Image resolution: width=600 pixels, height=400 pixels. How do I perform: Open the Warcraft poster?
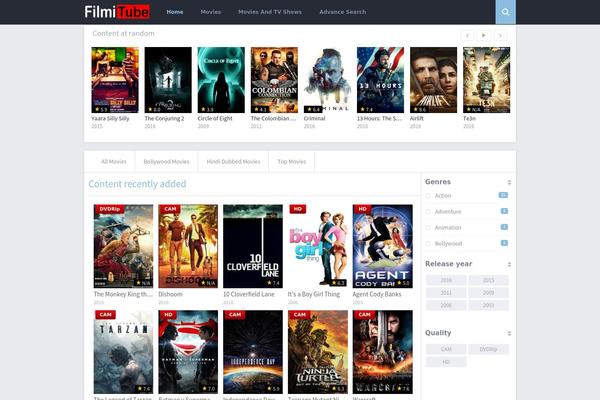coord(383,352)
